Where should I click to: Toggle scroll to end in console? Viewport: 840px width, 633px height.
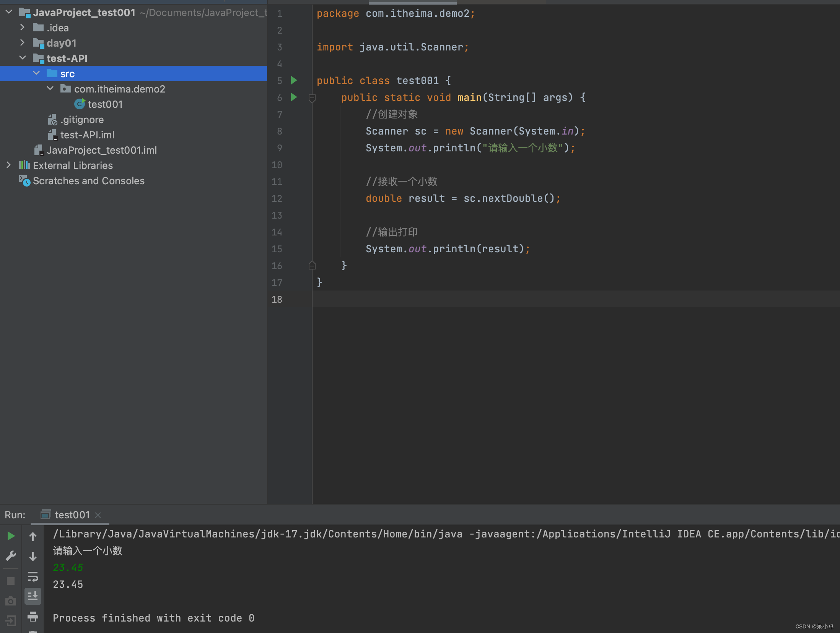pos(33,596)
